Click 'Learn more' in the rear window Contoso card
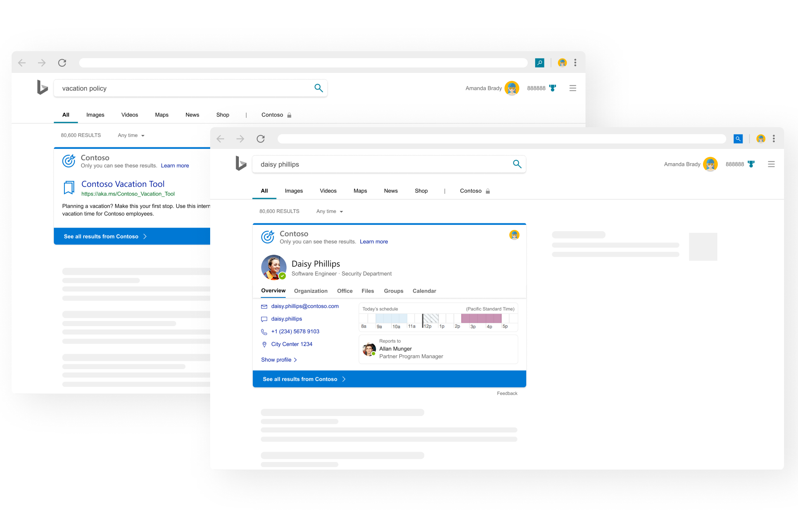Image resolution: width=798 pixels, height=532 pixels. coord(175,166)
